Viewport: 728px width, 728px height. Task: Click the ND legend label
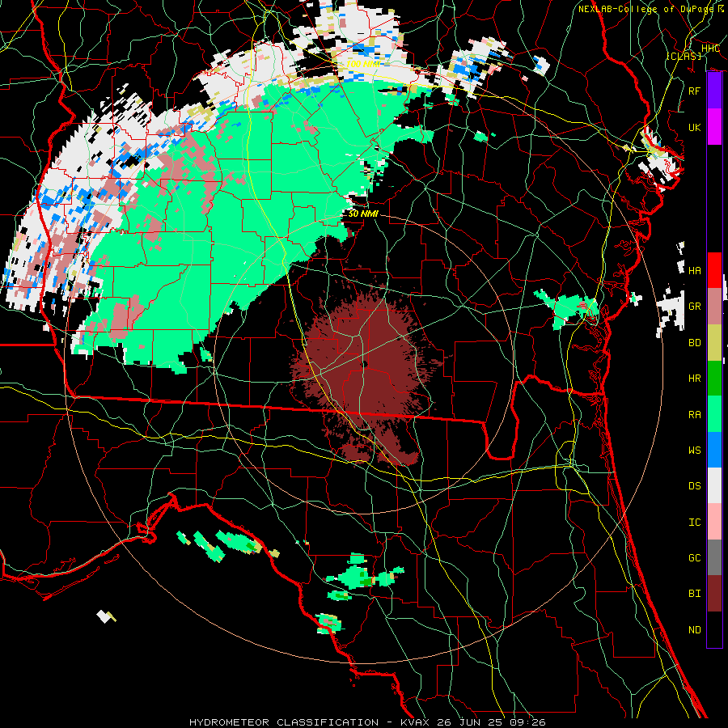[x=695, y=629]
